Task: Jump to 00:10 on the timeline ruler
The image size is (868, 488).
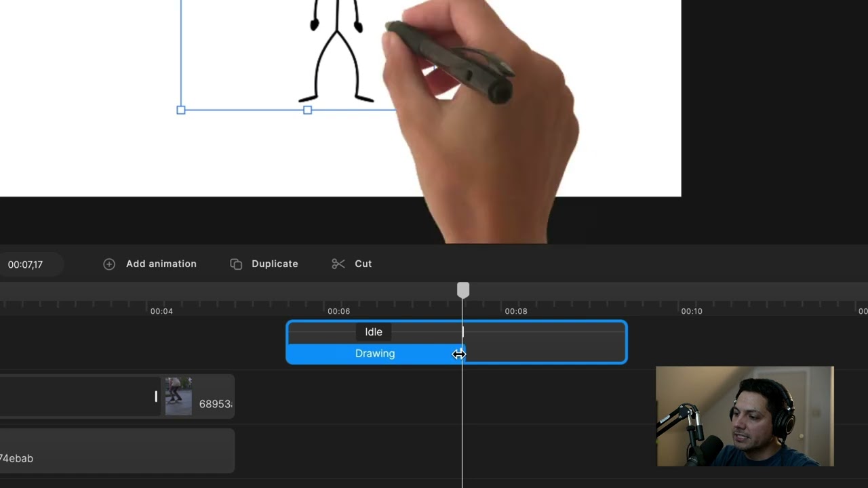Action: pos(692,311)
